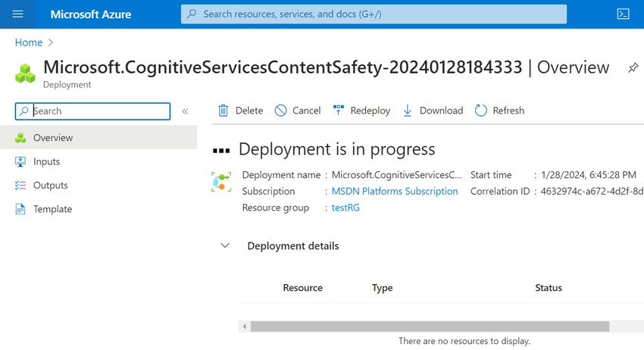
Task: Open the Azure portal hamburger menu
Action: (18, 14)
